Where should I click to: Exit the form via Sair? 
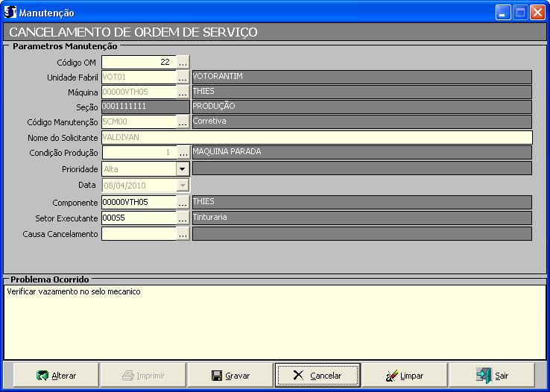(492, 376)
